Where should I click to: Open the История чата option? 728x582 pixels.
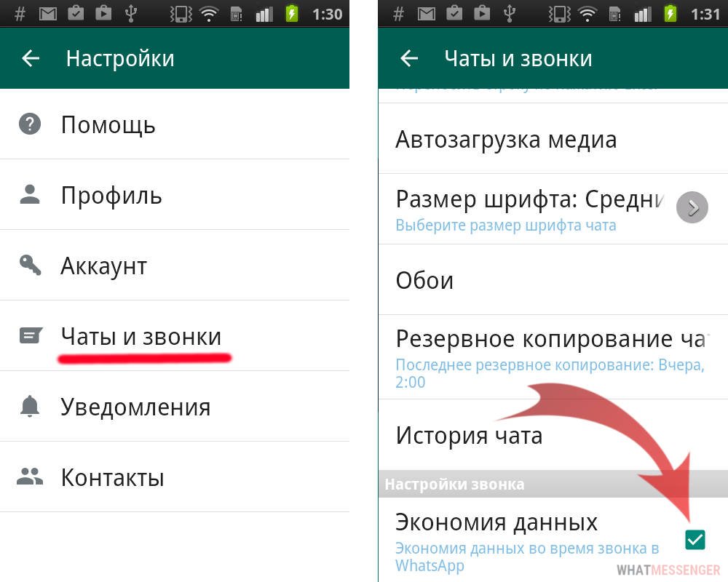[553, 435]
